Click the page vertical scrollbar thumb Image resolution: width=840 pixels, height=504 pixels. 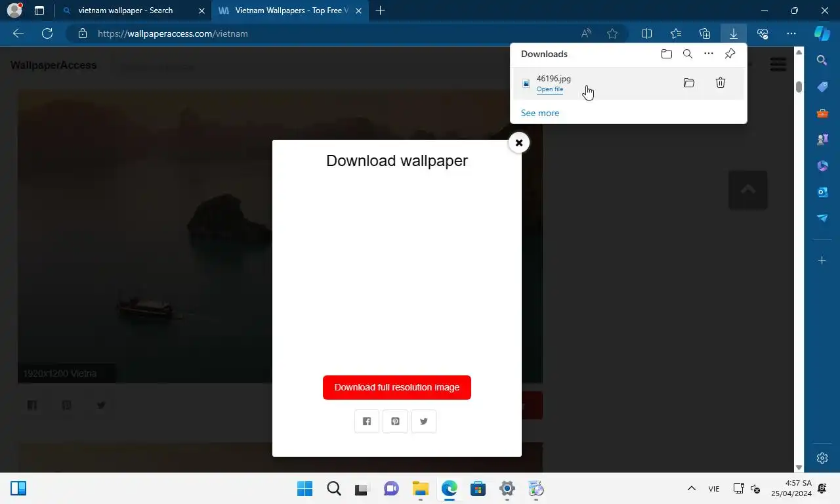799,87
